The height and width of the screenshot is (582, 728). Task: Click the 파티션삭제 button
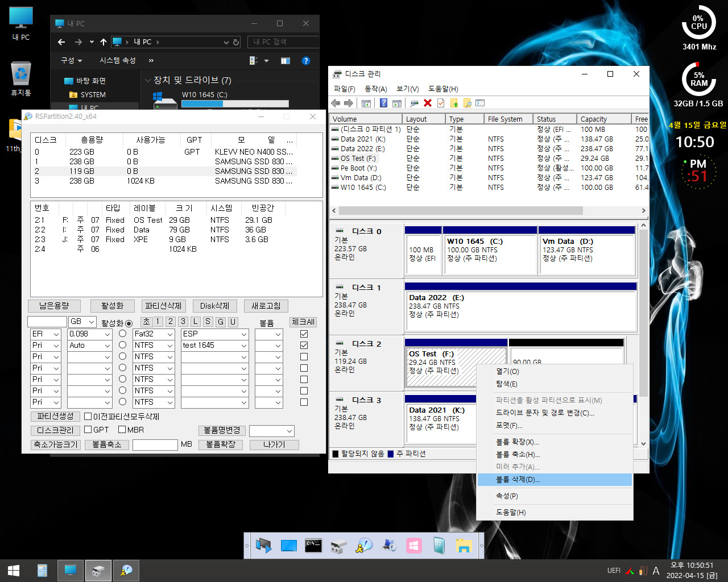coord(163,306)
